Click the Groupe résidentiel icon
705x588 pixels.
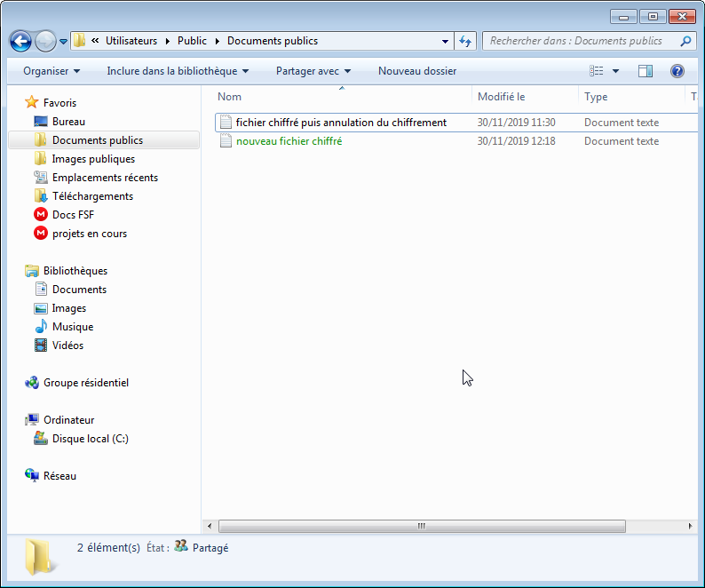coord(32,383)
